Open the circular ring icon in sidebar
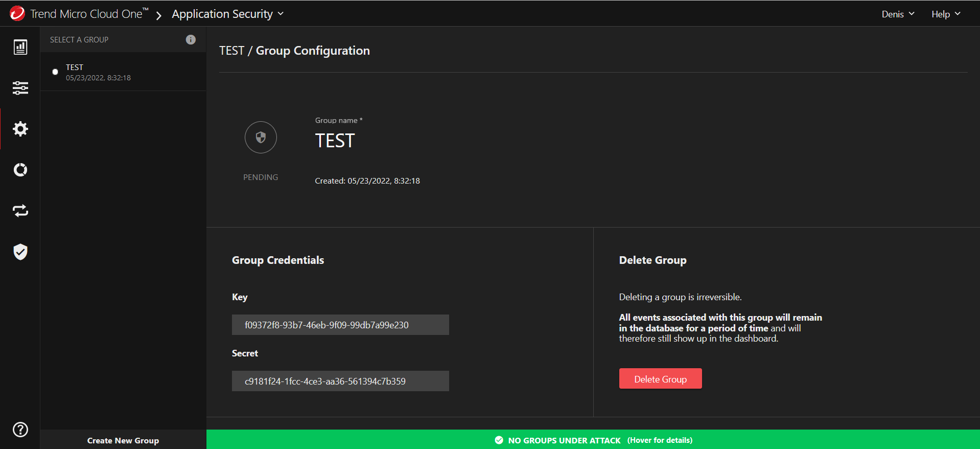This screenshot has width=980, height=449. [20, 170]
